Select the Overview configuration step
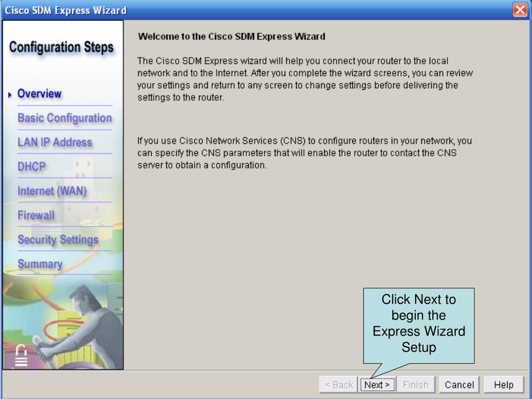Viewport: 532px width, 399px height. point(39,94)
